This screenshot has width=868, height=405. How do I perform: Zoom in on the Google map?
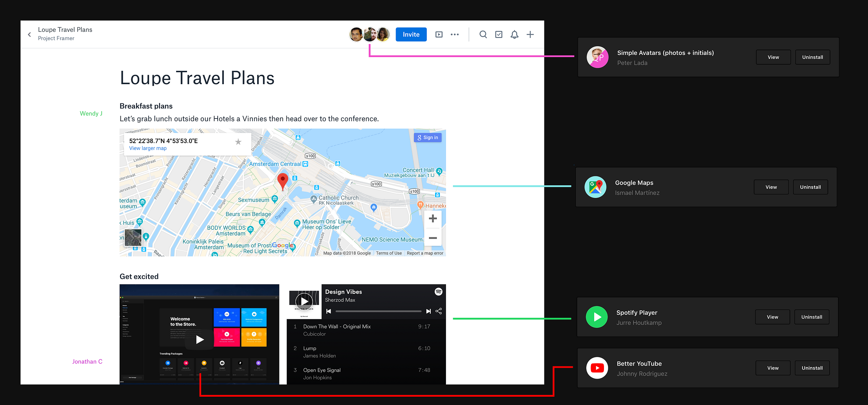pyautogui.click(x=433, y=219)
